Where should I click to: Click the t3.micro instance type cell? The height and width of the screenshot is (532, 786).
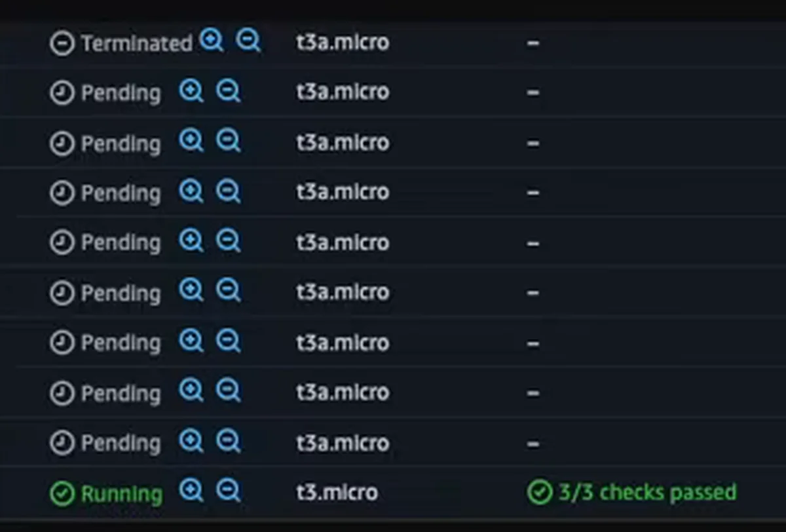[x=337, y=493]
